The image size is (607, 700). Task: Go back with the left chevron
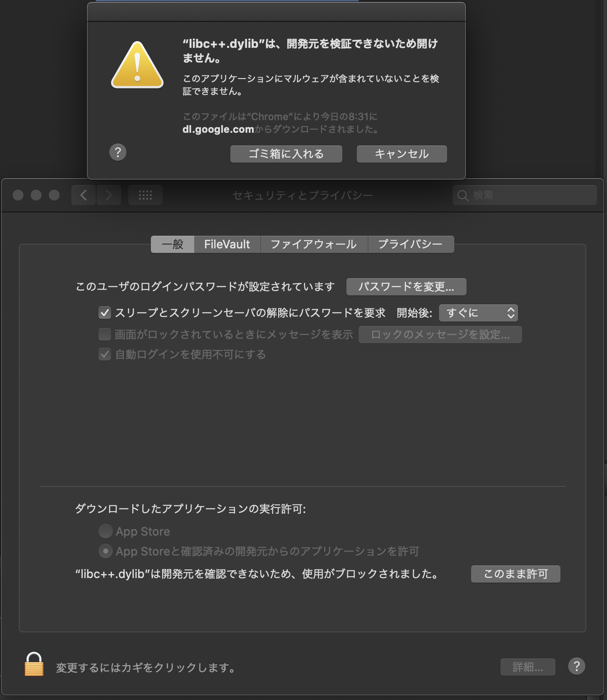click(84, 195)
